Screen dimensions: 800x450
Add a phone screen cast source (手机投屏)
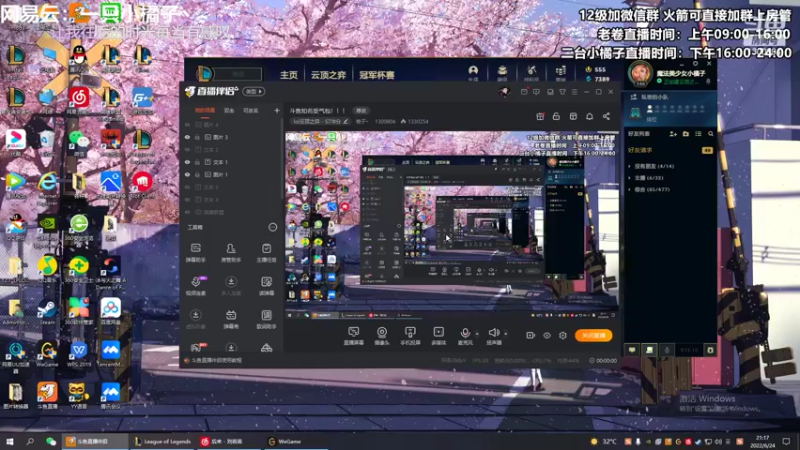[x=410, y=336]
